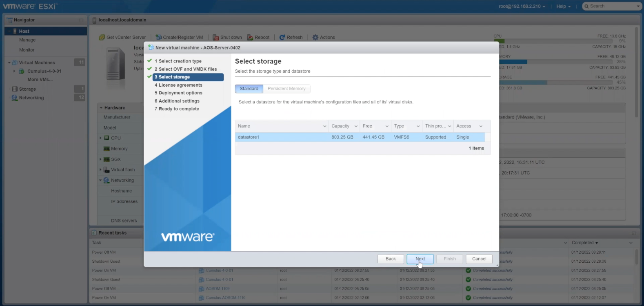Click the Refresh icon in toolbar
The image size is (644, 306).
(x=282, y=37)
